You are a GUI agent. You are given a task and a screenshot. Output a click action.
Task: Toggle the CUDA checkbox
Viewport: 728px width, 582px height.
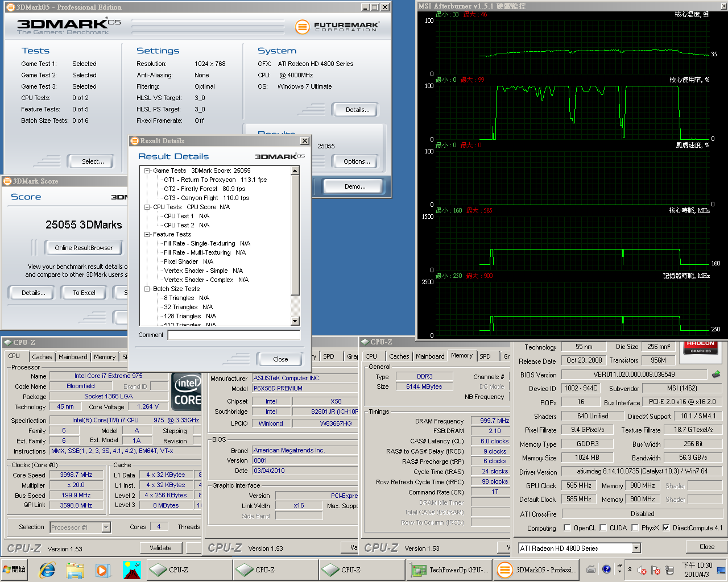coord(603,528)
